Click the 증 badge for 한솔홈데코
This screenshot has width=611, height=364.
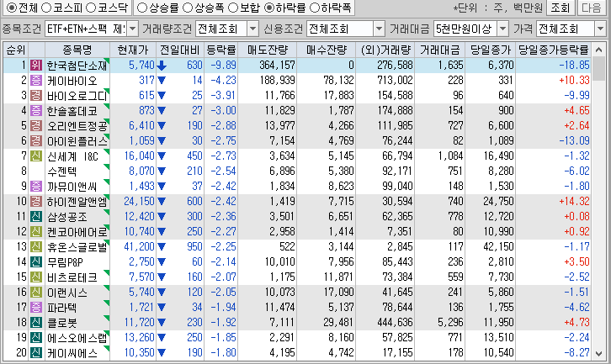36,111
